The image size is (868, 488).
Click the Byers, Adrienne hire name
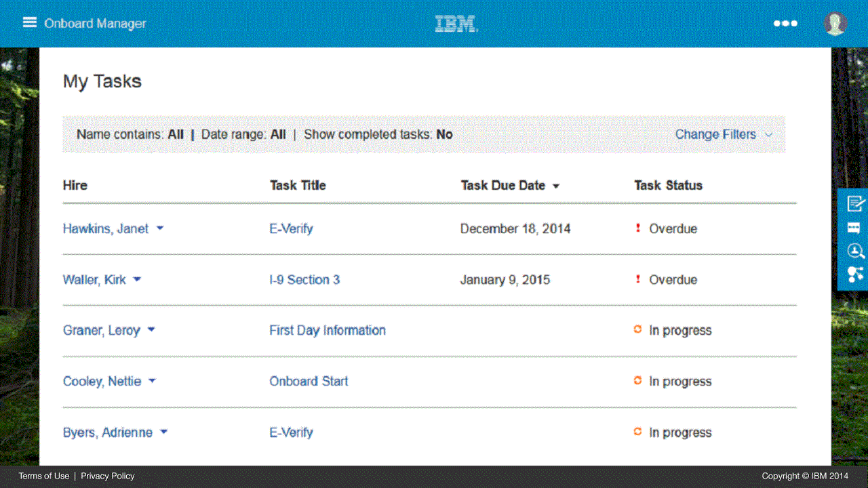tap(107, 432)
